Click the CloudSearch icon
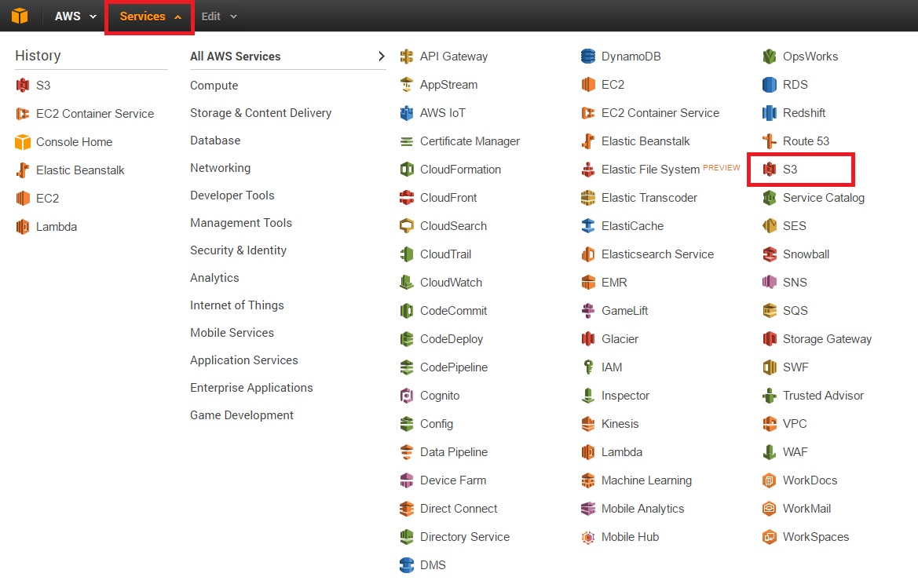This screenshot has width=918, height=588. (x=406, y=226)
